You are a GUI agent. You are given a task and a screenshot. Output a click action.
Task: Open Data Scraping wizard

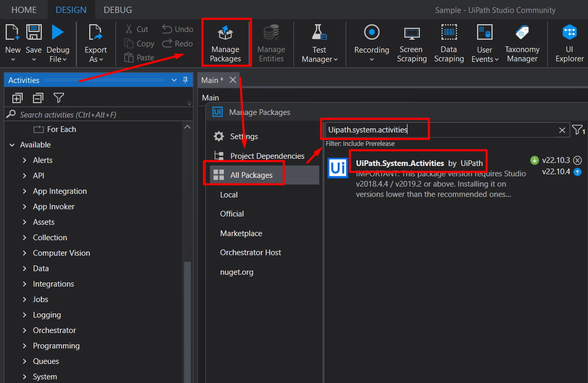[449, 43]
